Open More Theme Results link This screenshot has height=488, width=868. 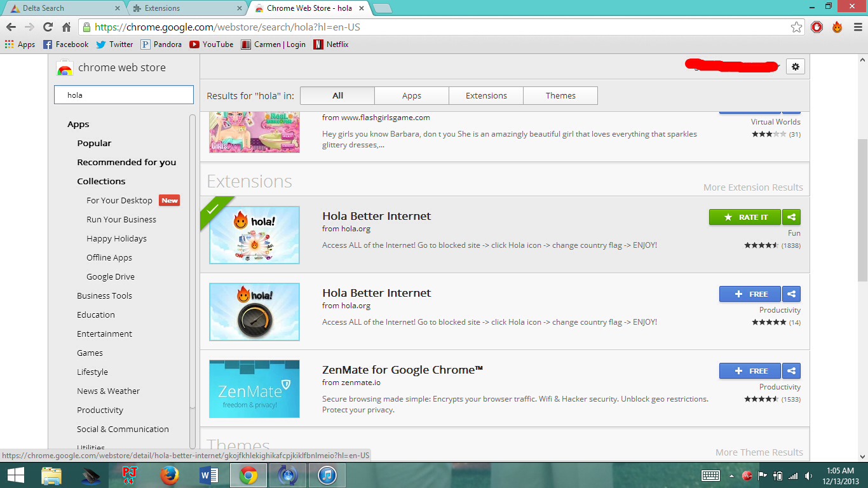(x=759, y=452)
